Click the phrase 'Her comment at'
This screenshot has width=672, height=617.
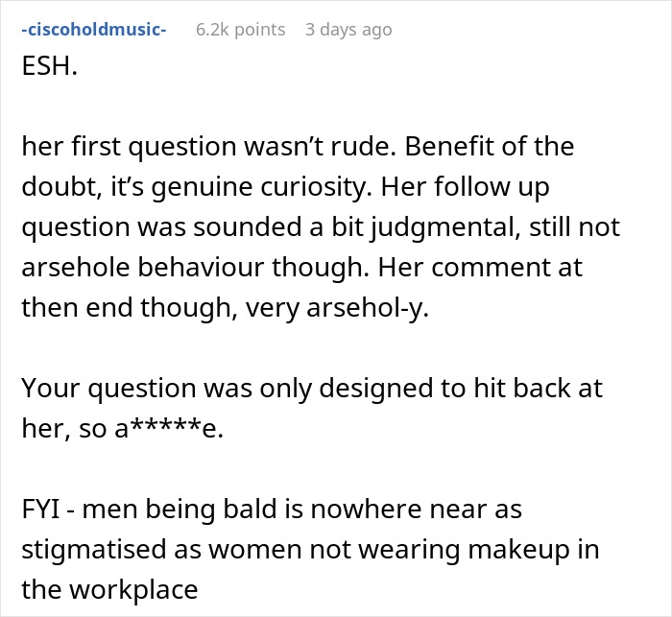coord(480,268)
